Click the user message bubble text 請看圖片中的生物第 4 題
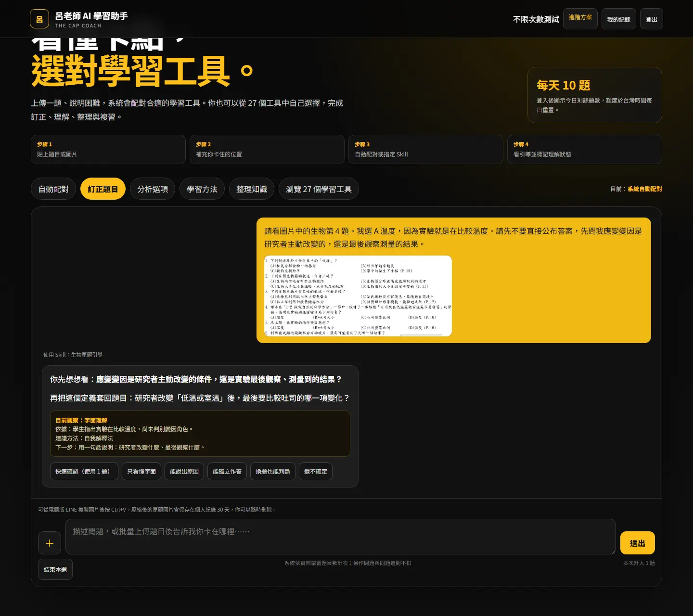This screenshot has height=616, width=693. click(x=453, y=237)
